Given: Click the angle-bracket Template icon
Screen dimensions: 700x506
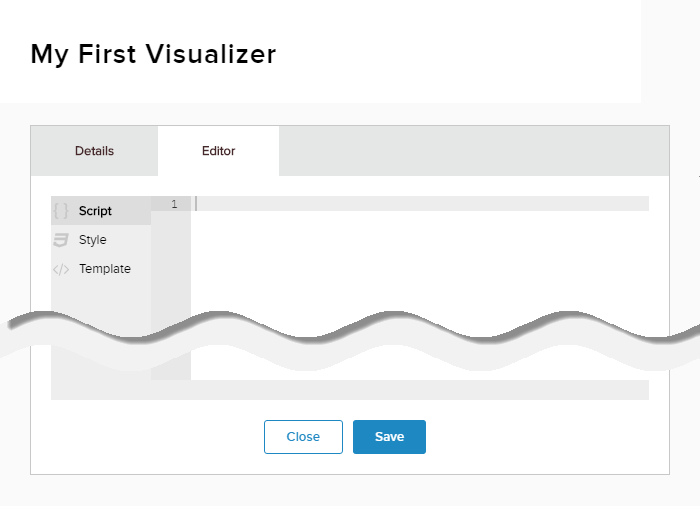Looking at the screenshot, I should point(61,269).
